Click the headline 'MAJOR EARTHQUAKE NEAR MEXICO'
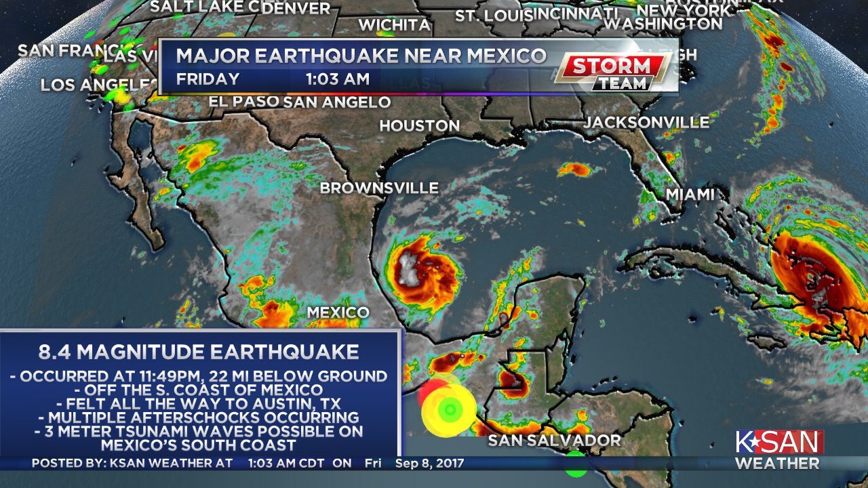868x488 pixels. (x=361, y=56)
